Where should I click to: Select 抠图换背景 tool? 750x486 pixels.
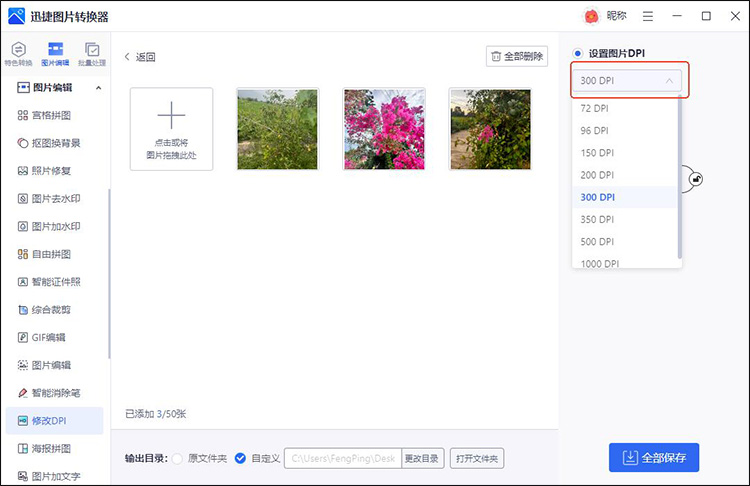point(49,143)
